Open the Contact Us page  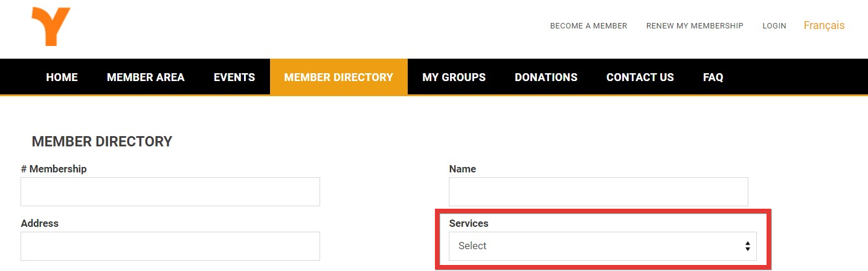tap(640, 77)
